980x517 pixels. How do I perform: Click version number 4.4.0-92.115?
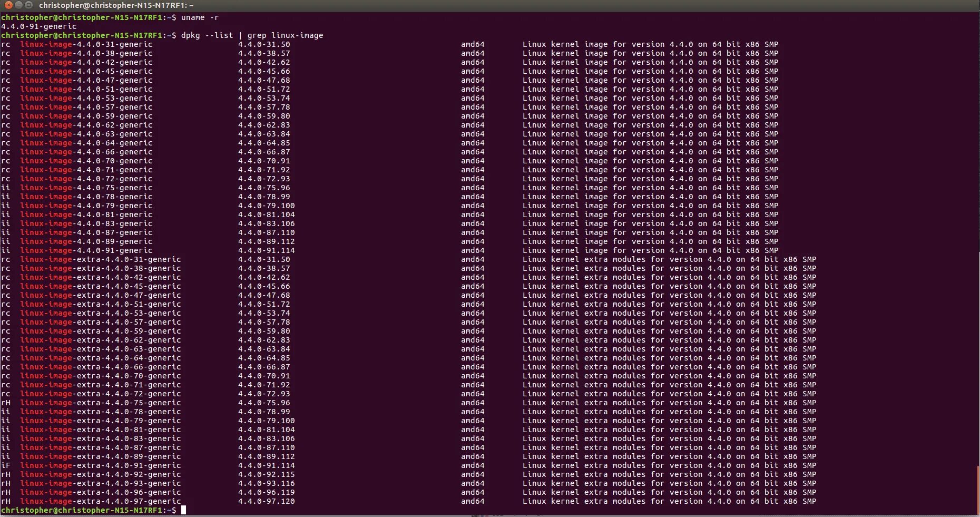266,474
